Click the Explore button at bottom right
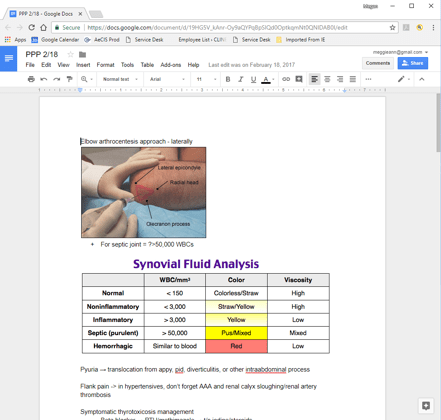 click(426, 406)
